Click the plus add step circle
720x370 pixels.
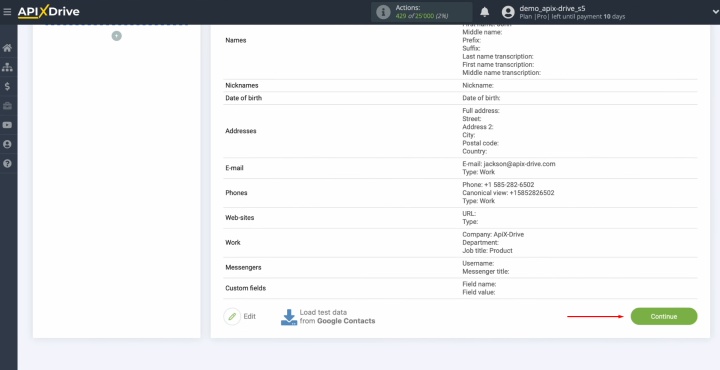point(117,36)
